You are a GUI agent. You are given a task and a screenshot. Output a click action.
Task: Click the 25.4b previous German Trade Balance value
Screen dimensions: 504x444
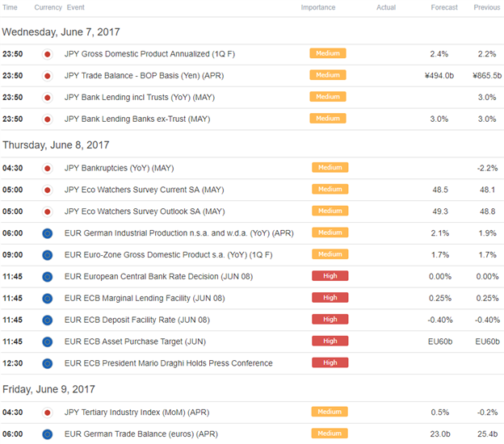487,434
